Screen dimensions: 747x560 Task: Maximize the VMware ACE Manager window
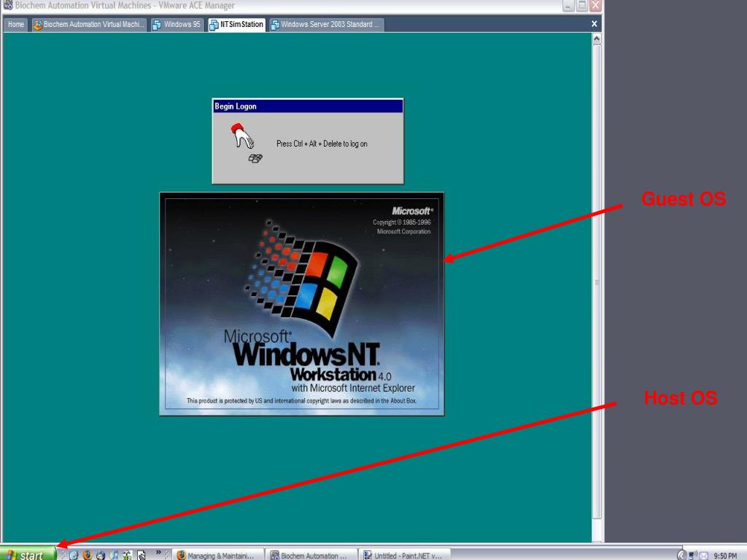(581, 6)
